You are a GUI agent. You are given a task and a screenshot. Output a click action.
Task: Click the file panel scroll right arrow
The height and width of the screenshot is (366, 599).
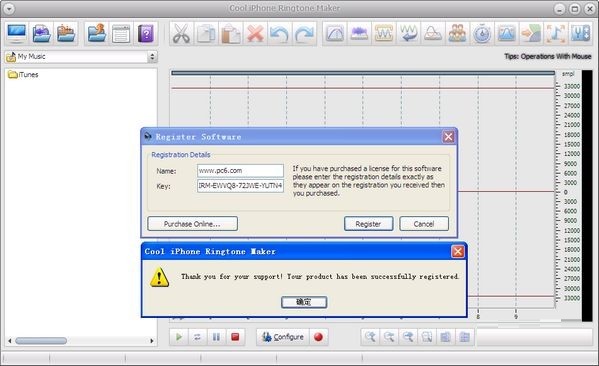[152, 341]
